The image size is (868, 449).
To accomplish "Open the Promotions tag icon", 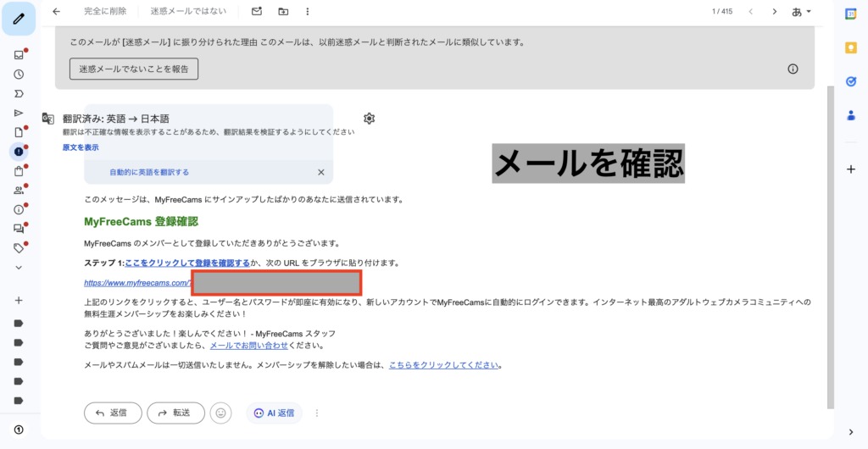I will 19,248.
